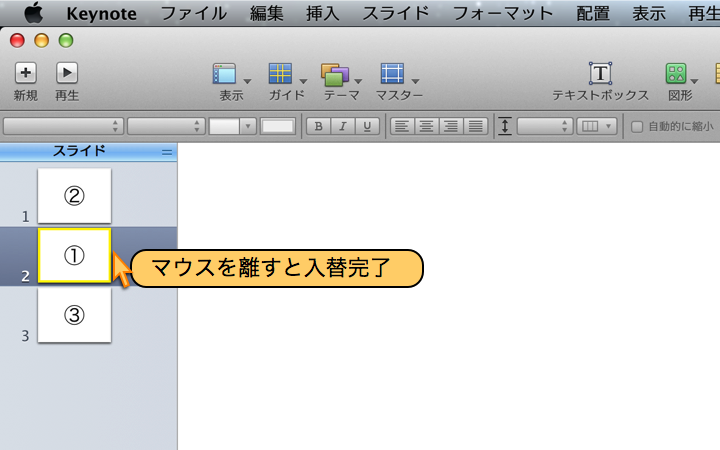The height and width of the screenshot is (450, 720).
Task: Open the font family popup
Action: pos(63,126)
